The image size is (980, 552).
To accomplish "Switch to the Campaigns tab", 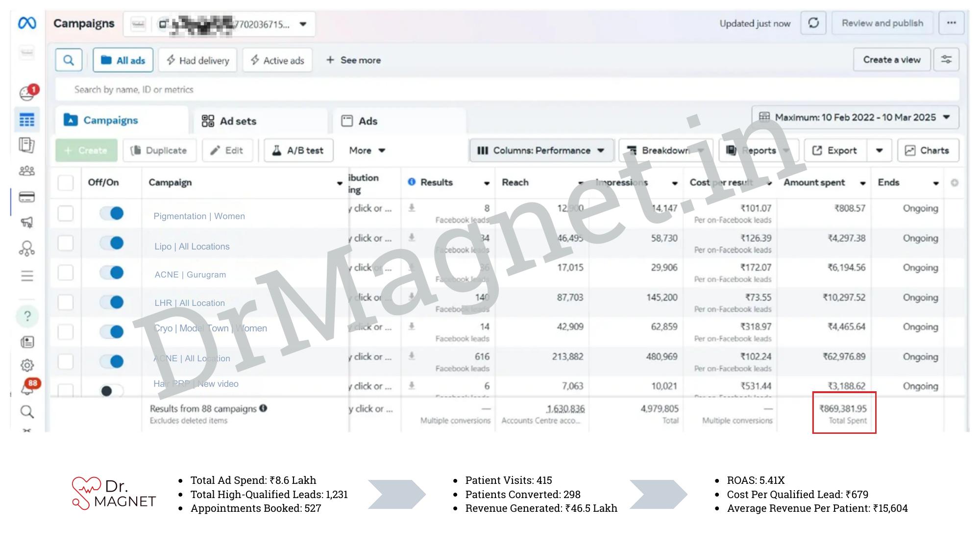I will tap(122, 120).
